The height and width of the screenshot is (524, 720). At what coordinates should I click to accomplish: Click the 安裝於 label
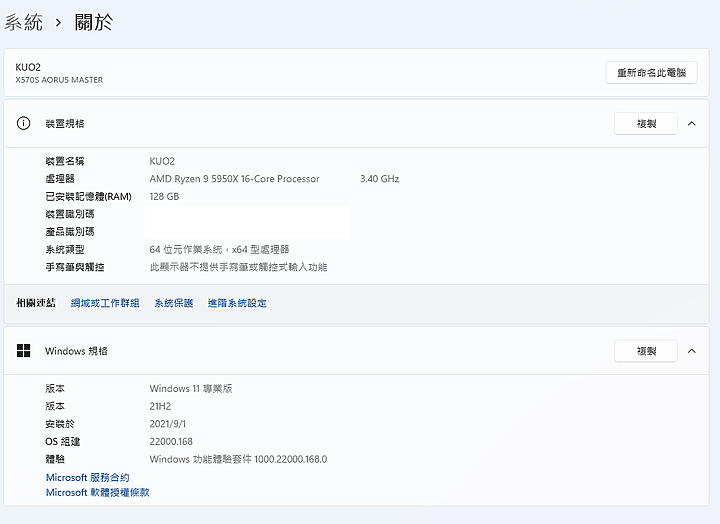(60, 423)
